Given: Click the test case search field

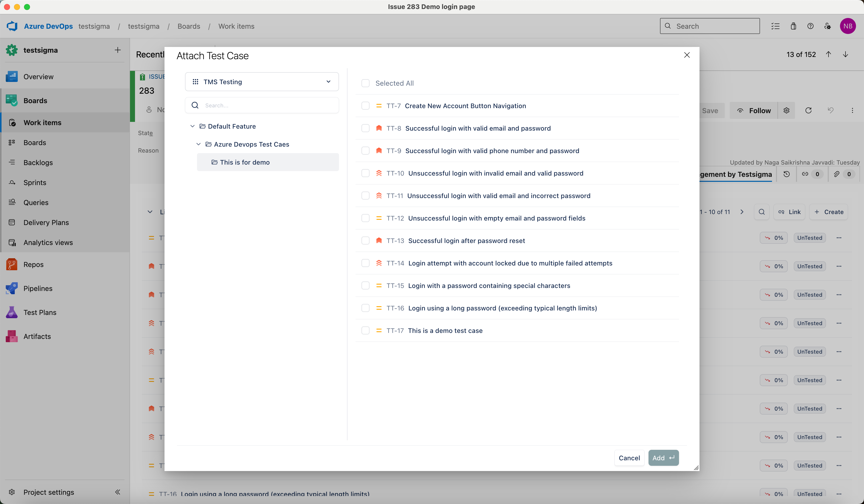Looking at the screenshot, I should 267,106.
